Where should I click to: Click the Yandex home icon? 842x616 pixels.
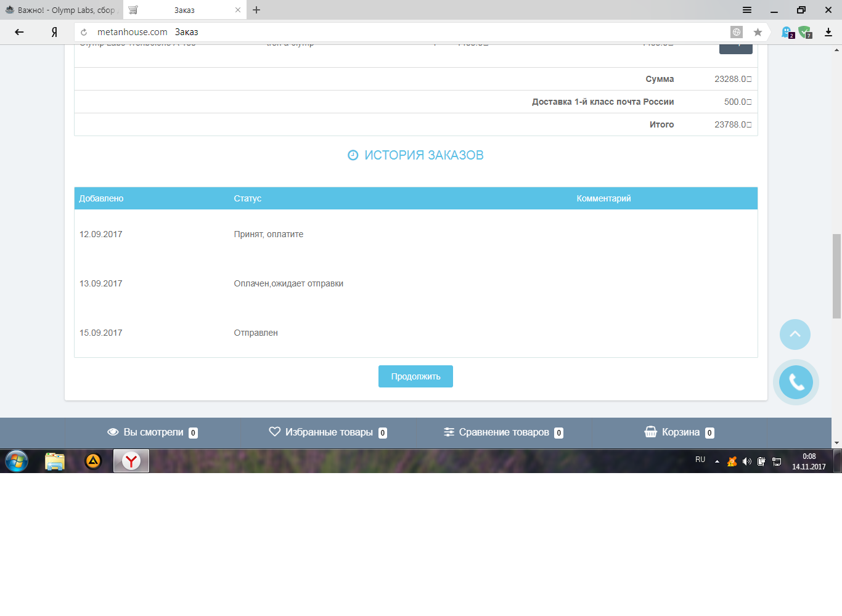tap(54, 32)
